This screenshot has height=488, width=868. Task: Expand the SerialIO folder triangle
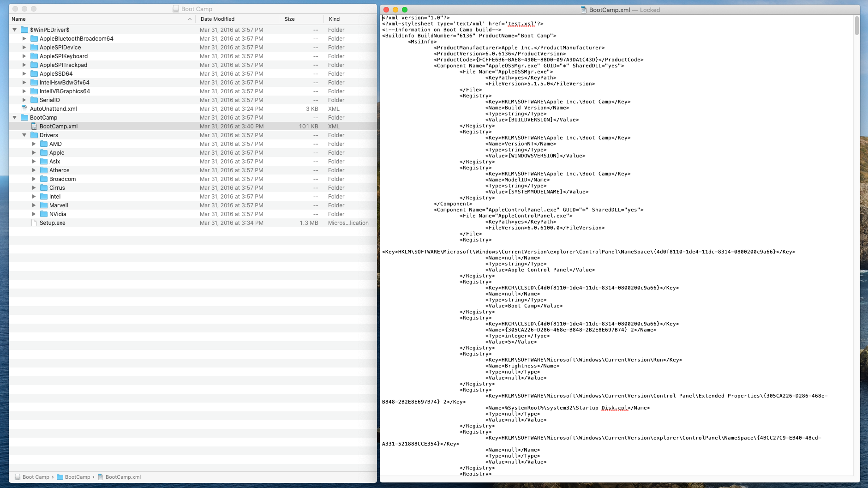coord(24,100)
